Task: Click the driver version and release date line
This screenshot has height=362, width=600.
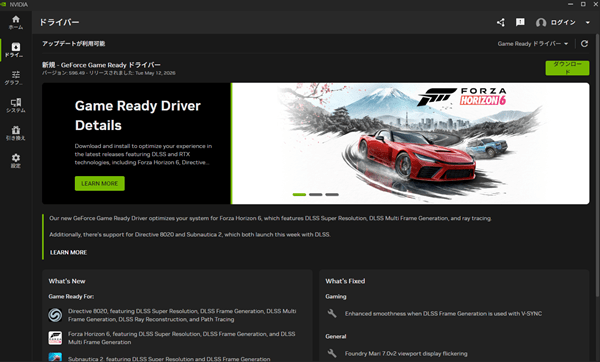Action: pyautogui.click(x=109, y=73)
